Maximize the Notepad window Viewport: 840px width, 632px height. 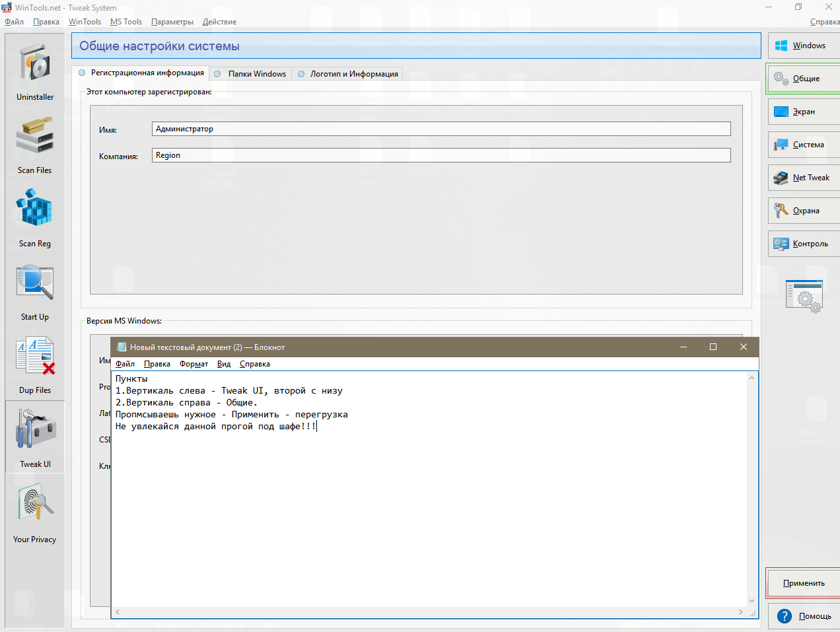(x=713, y=347)
